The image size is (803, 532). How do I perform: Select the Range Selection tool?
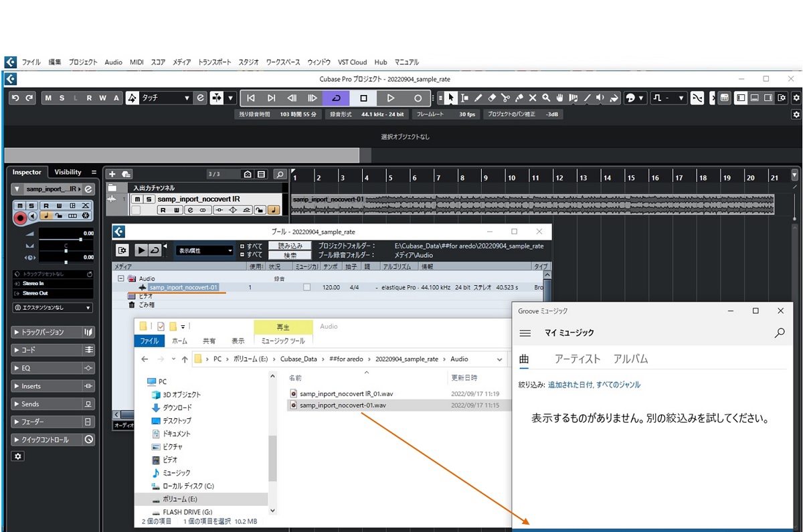465,98
